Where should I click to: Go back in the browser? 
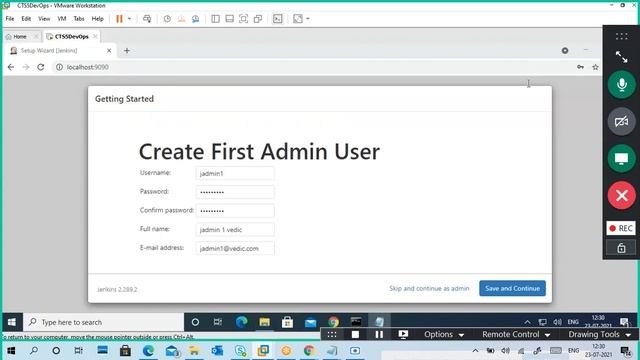(x=11, y=67)
